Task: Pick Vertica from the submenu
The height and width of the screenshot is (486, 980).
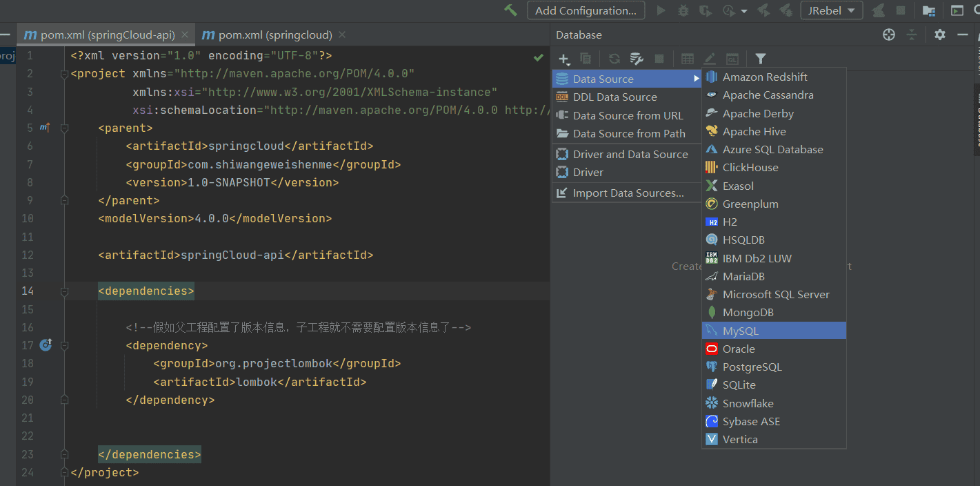Action: pos(774,440)
